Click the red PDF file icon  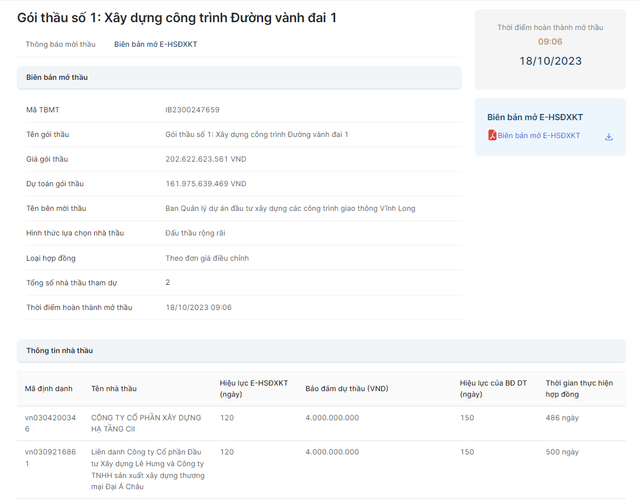(492, 135)
